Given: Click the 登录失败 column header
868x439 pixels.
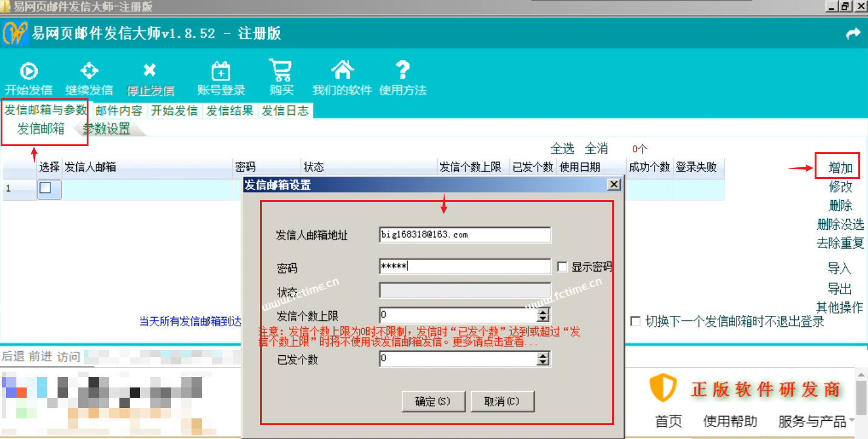Looking at the screenshot, I should 699,167.
